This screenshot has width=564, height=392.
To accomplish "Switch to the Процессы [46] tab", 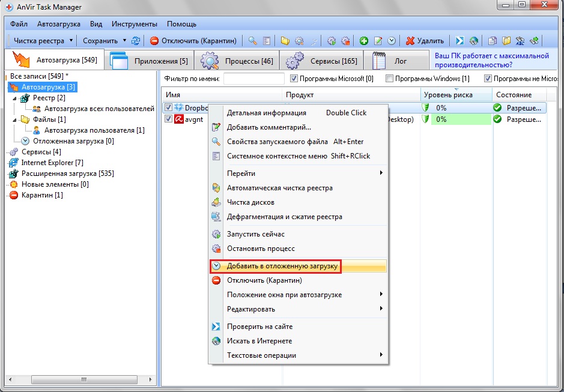I will point(237,61).
